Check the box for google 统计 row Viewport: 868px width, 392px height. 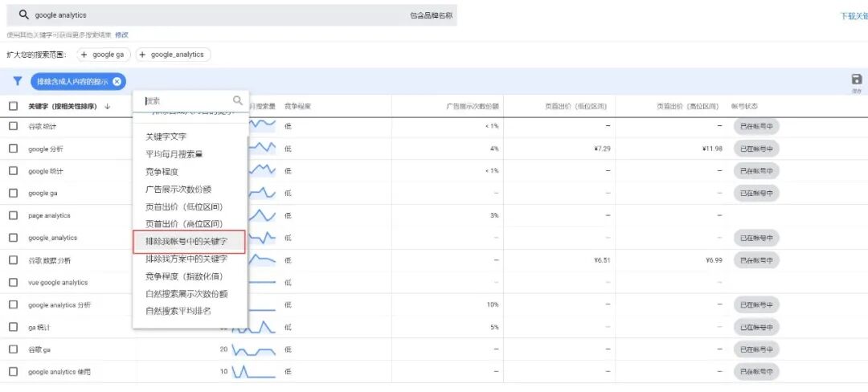(14, 171)
